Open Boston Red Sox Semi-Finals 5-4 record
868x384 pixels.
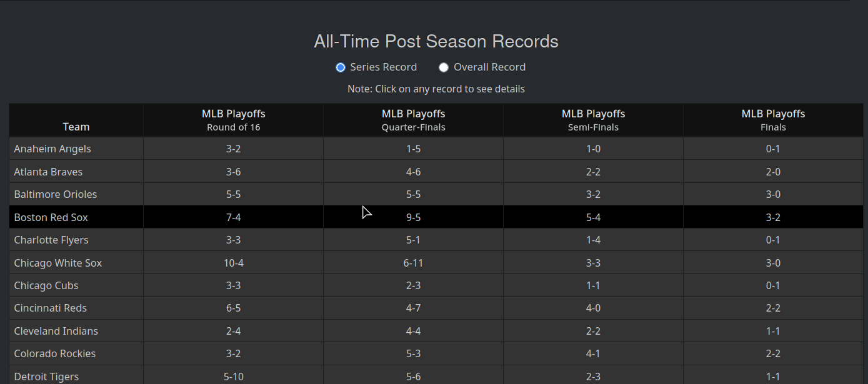(593, 217)
